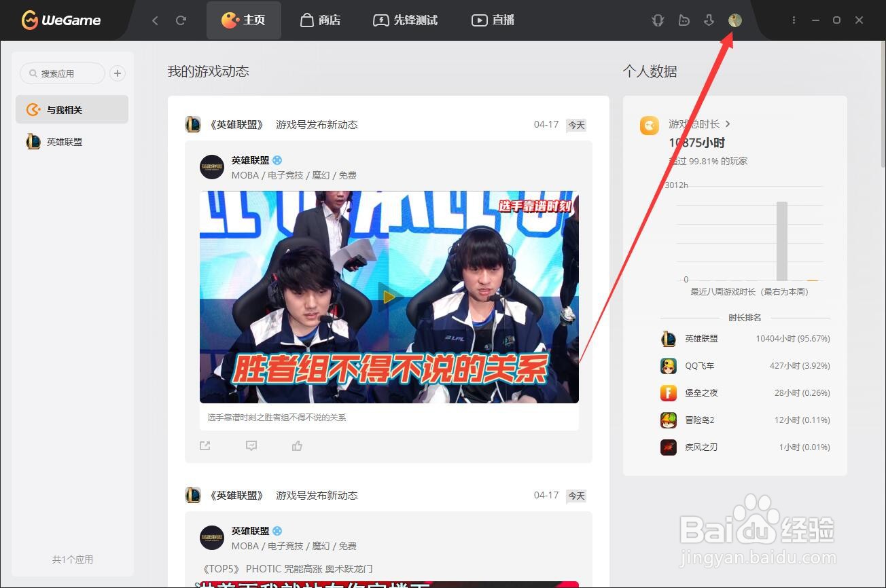Select QQ飞车 in time ranking

coord(745,365)
